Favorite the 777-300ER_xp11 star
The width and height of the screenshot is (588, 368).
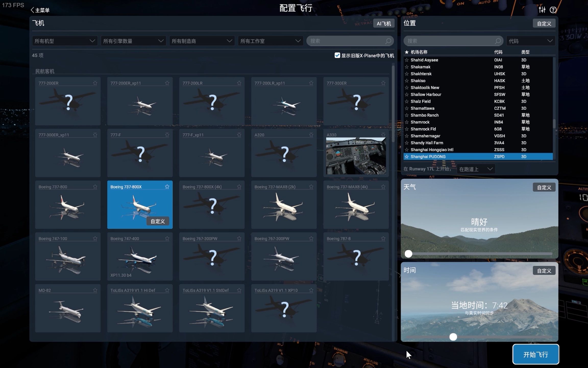(x=95, y=134)
